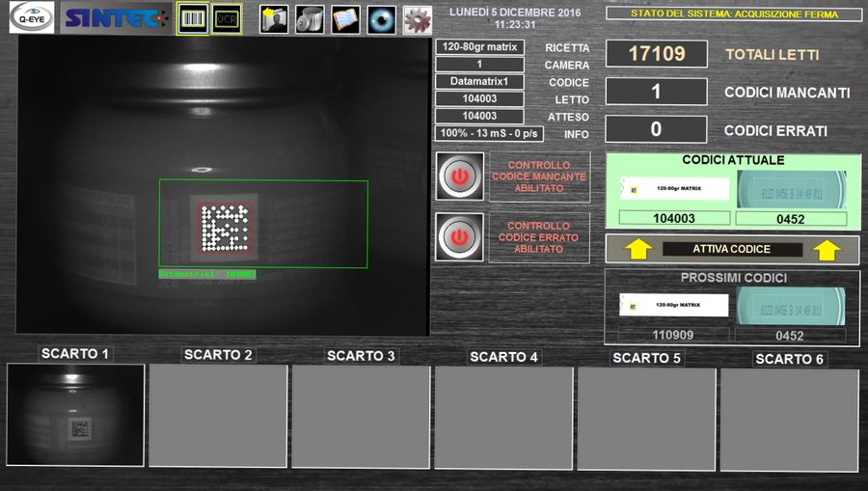868x491 pixels.
Task: Select the CODICE field Datamatrix1
Action: coord(480,81)
